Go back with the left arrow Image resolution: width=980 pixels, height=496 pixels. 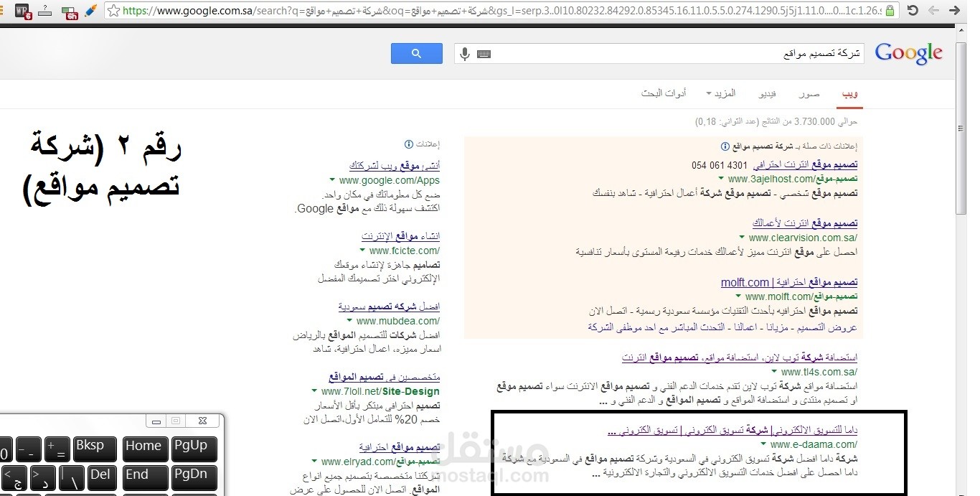933,11
